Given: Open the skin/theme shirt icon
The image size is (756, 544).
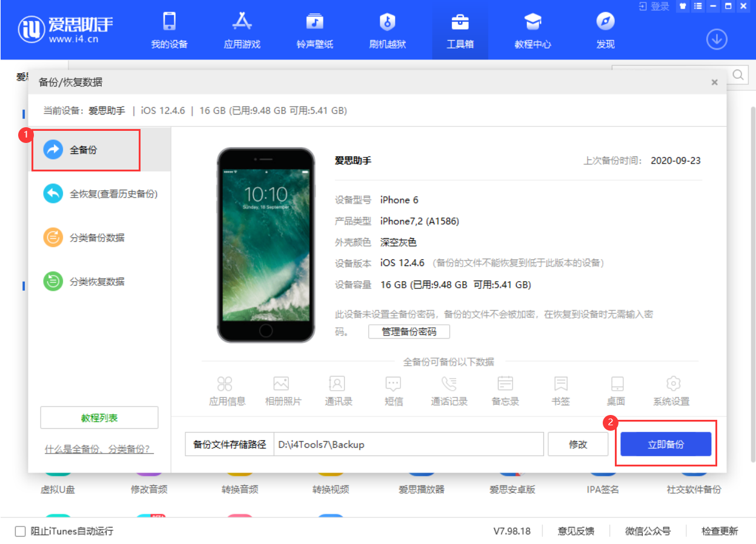Looking at the screenshot, I should tap(681, 6).
